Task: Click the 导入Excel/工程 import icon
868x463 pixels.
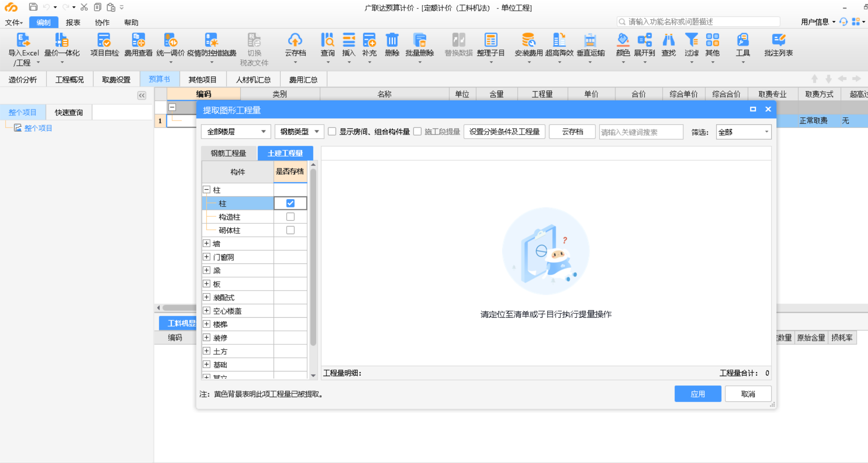Action: (23, 40)
